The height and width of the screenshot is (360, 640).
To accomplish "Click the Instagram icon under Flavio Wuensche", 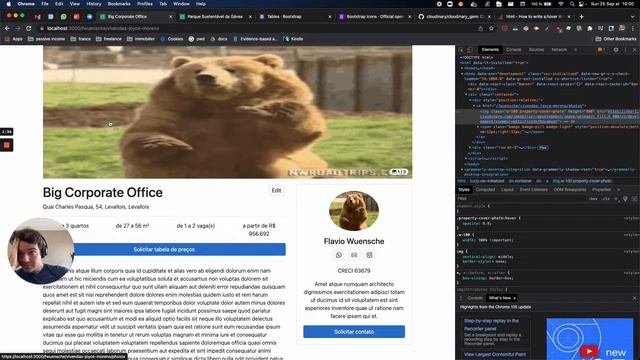I will (369, 255).
